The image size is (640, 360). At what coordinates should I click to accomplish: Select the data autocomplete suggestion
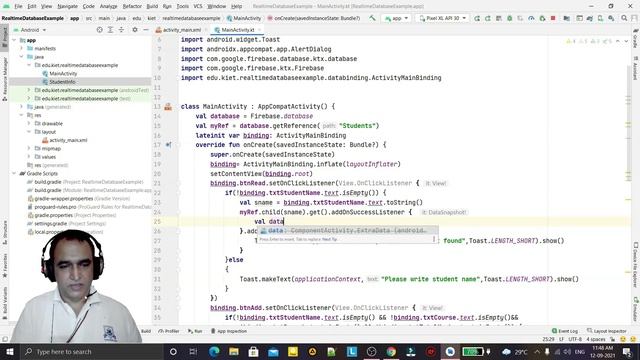(x=347, y=231)
